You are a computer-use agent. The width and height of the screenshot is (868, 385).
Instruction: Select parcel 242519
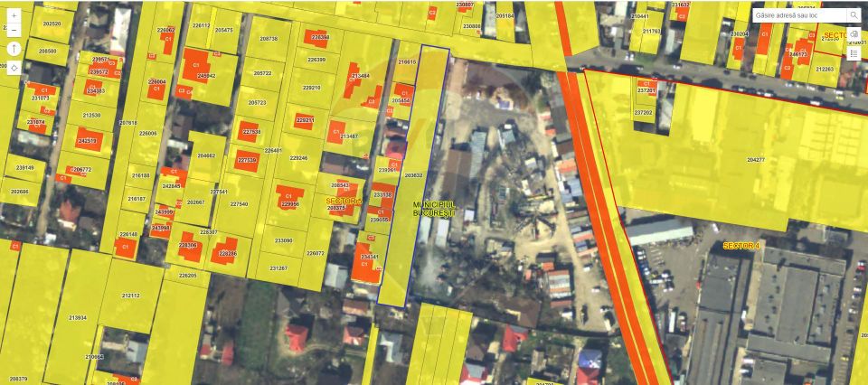89,141
